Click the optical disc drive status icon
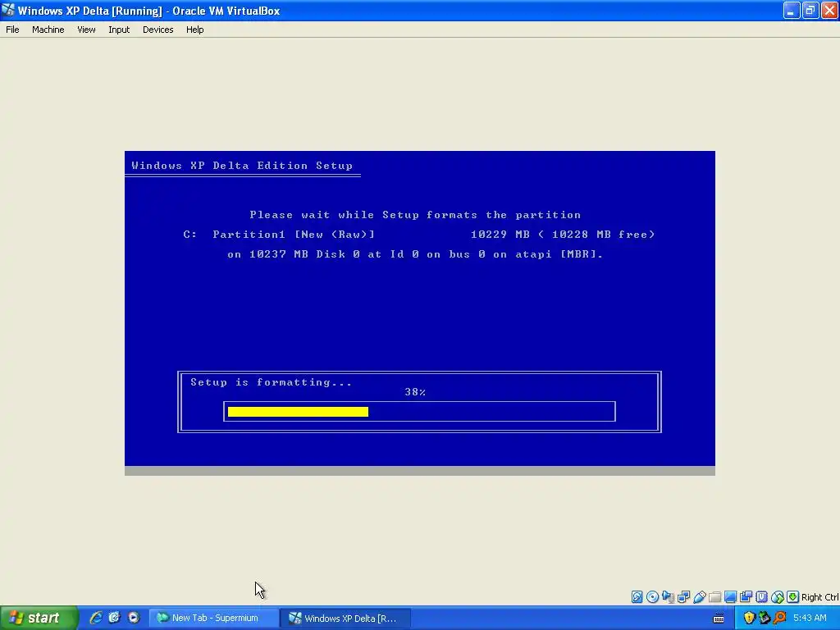The width and height of the screenshot is (840, 630). [652, 597]
